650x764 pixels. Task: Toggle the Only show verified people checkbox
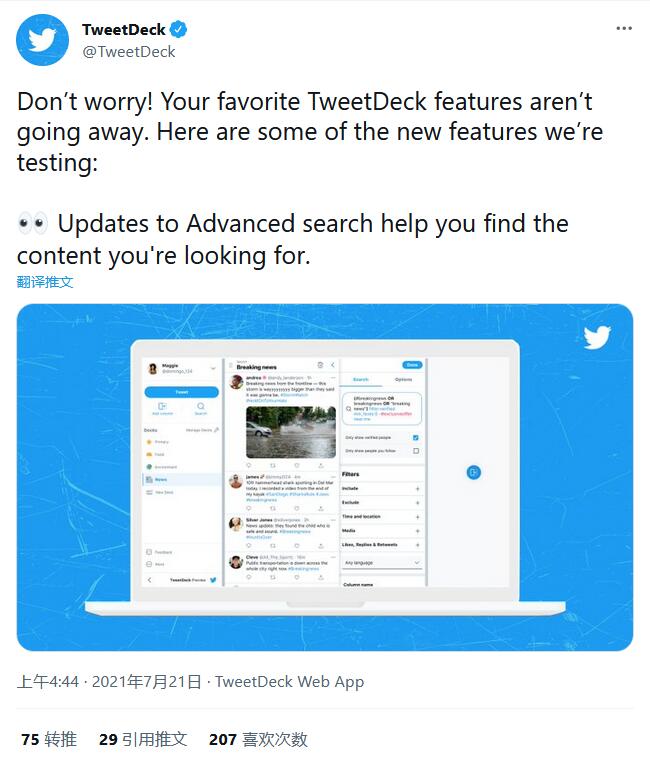(416, 437)
